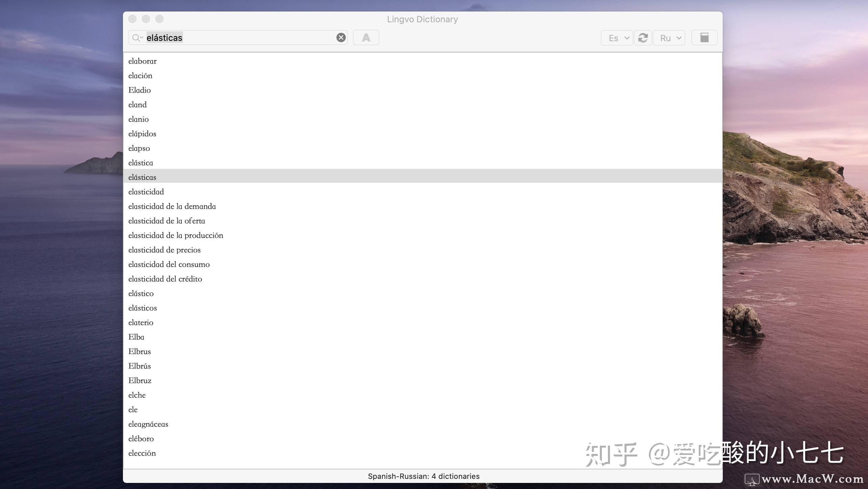Click the magnifying glass search icon
The image size is (868, 489).
point(135,37)
